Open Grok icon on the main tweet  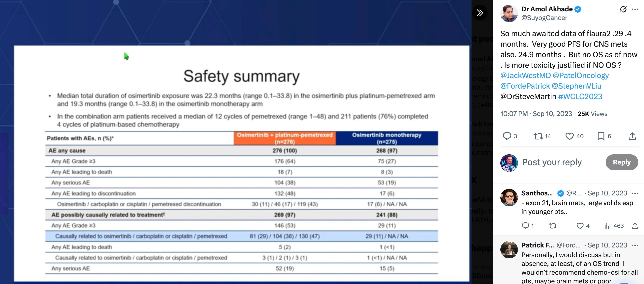(x=623, y=9)
